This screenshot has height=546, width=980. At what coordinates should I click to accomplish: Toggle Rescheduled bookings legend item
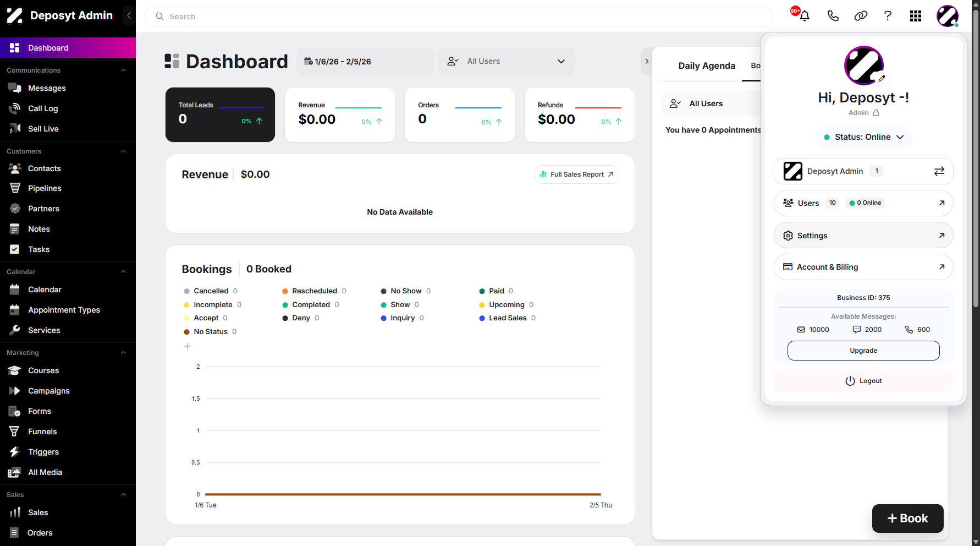(x=314, y=291)
